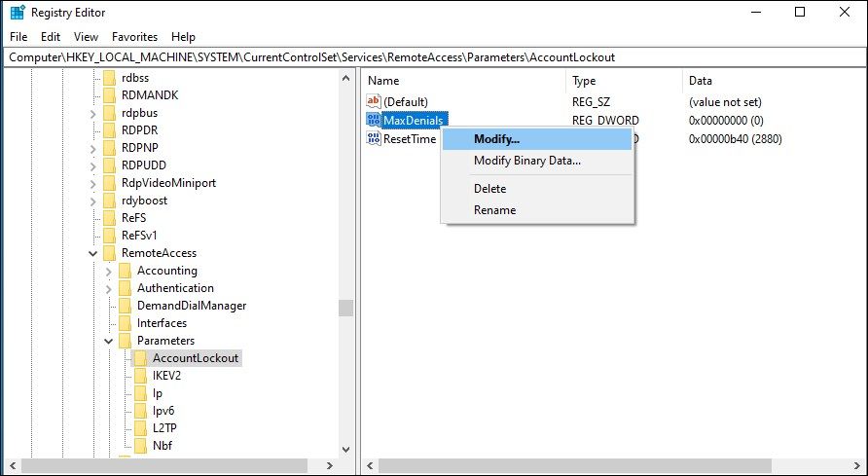Expand the RDPNP tree node
Viewport: 868px width, 476px height.
(93, 148)
